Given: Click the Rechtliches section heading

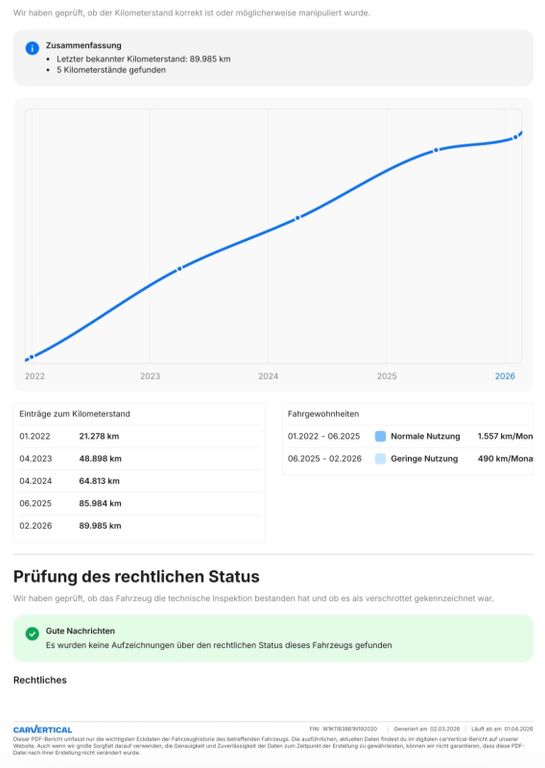Looking at the screenshot, I should pos(40,680).
